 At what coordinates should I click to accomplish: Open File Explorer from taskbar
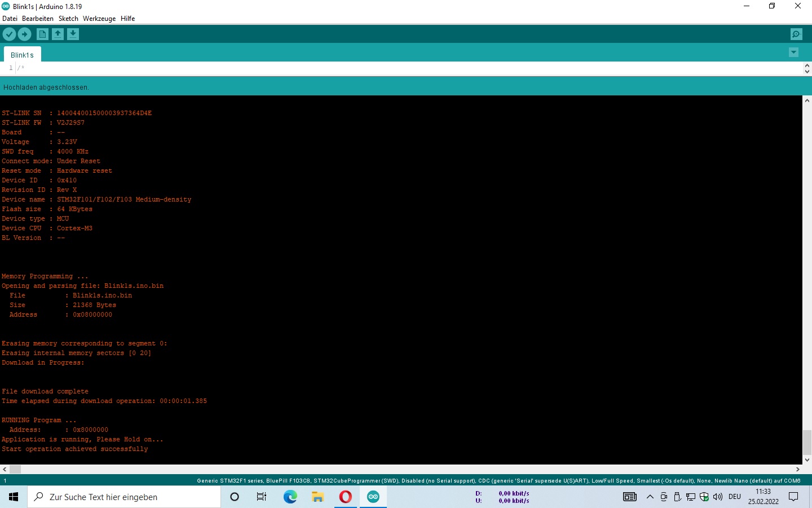coord(317,497)
